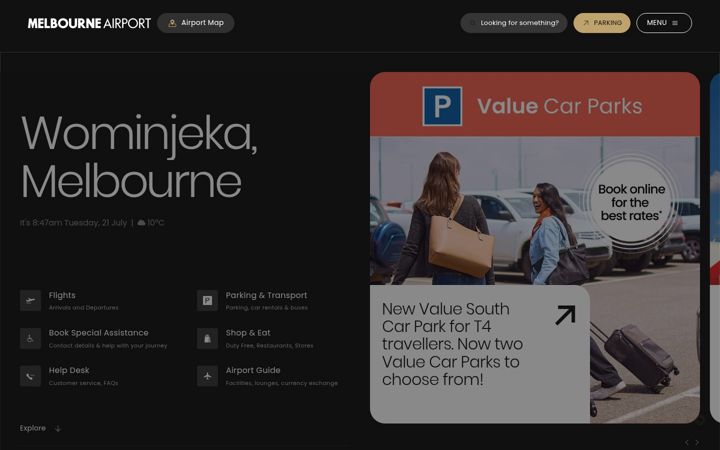Click the map pin icon in Airport Map
This screenshot has width=720, height=450.
172,23
